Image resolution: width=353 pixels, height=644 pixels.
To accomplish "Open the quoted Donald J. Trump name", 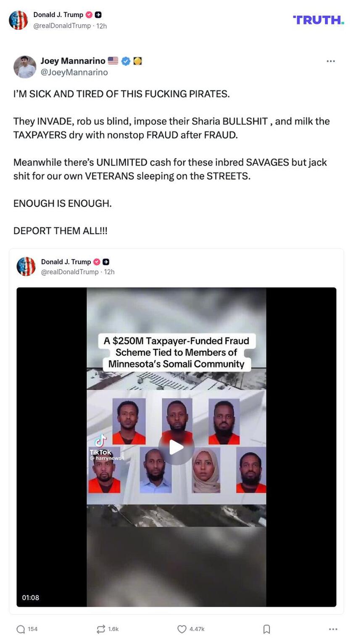I will [66, 262].
